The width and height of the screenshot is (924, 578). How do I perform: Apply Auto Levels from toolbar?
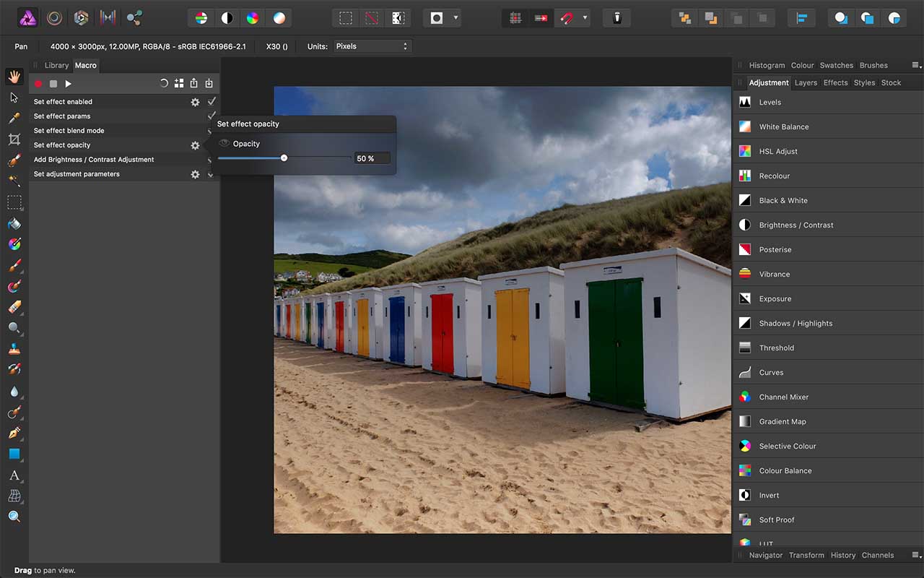pyautogui.click(x=201, y=18)
